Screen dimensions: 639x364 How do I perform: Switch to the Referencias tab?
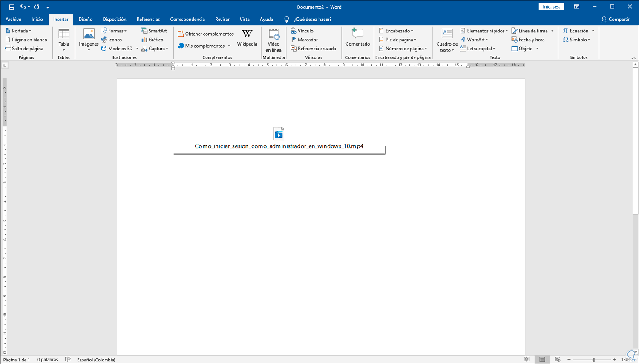148,19
